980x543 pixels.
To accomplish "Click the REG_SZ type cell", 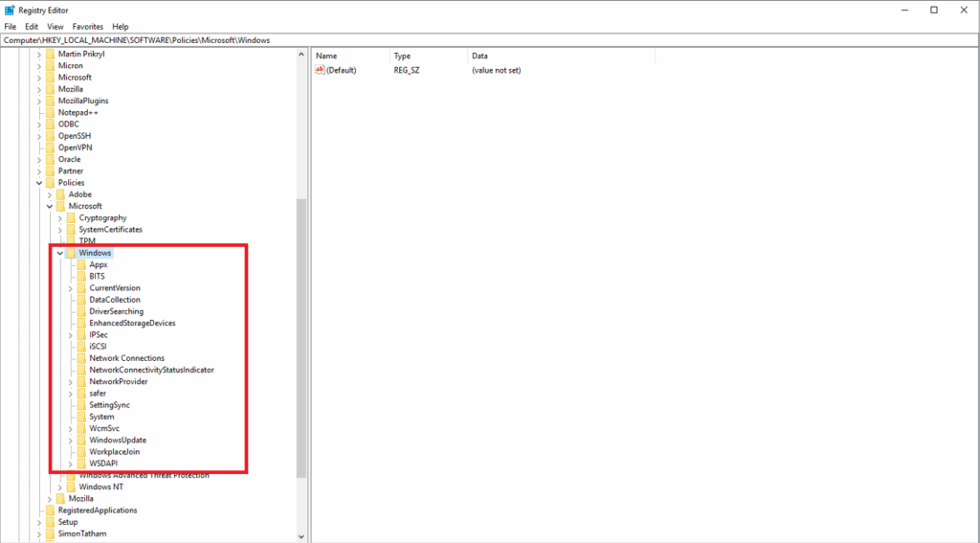I will [x=407, y=70].
